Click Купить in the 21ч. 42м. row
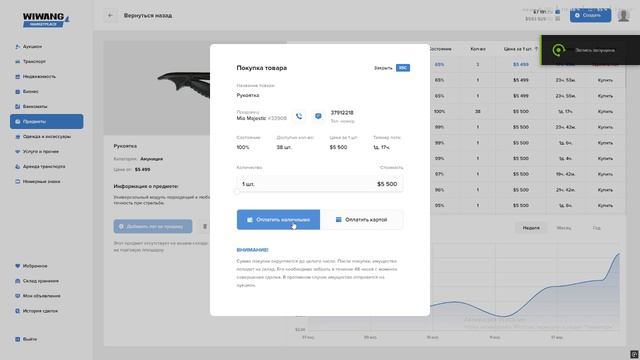 605,190
